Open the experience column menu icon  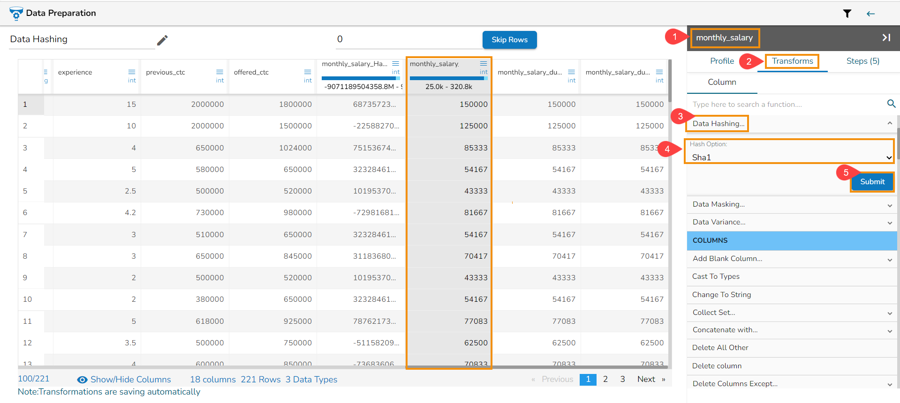tap(132, 72)
